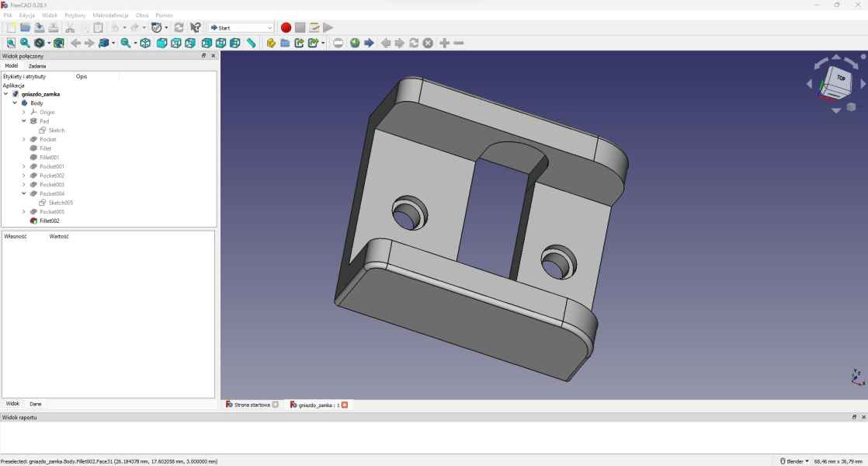Expand the Pocket001 tree node
The width and height of the screenshot is (868, 466).
click(24, 166)
